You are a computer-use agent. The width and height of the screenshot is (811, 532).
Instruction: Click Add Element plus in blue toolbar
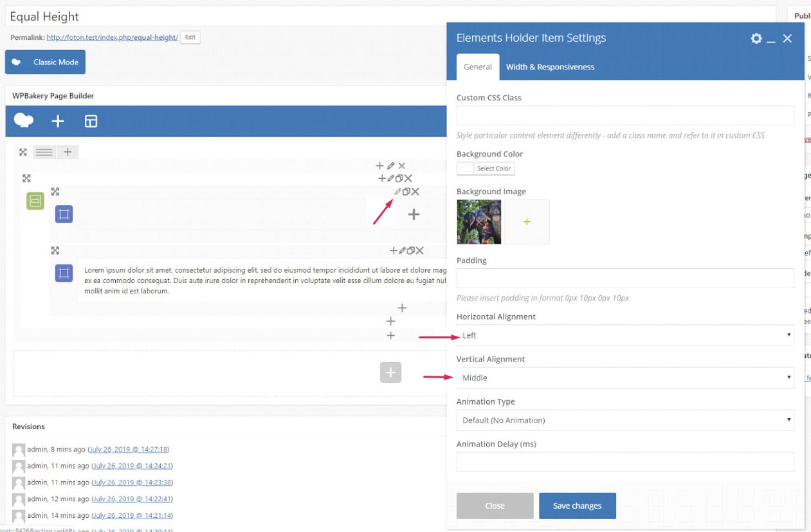pyautogui.click(x=58, y=122)
